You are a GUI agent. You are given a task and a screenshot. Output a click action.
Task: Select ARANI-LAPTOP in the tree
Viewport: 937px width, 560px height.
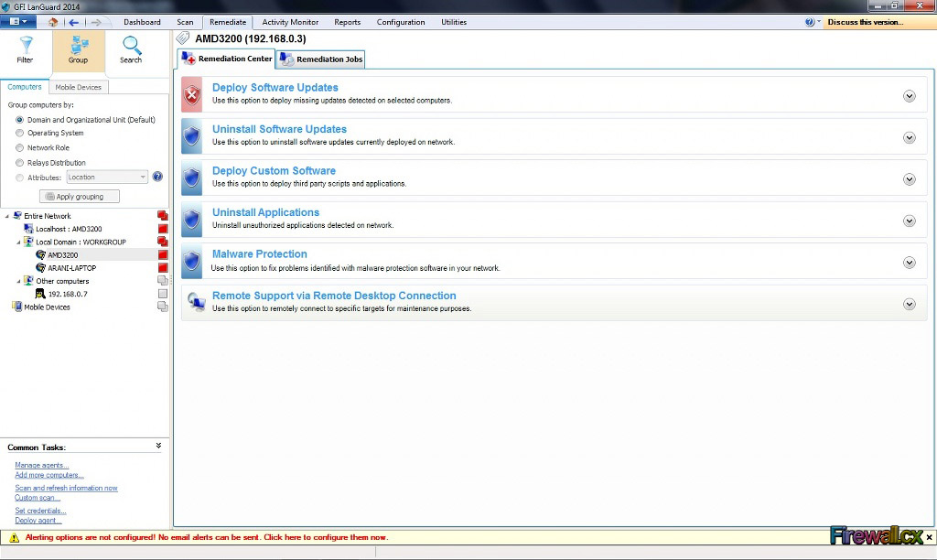click(71, 268)
